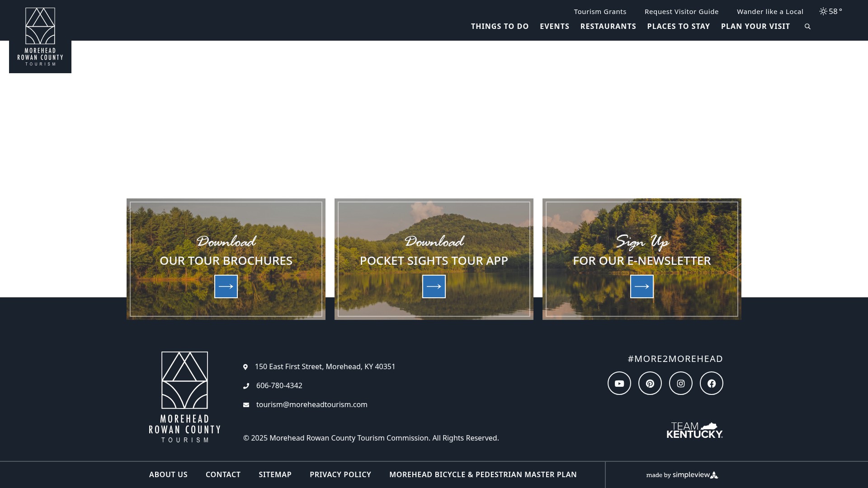Click the 150 East First Street address link
The height and width of the screenshot is (488, 868).
coord(325,366)
